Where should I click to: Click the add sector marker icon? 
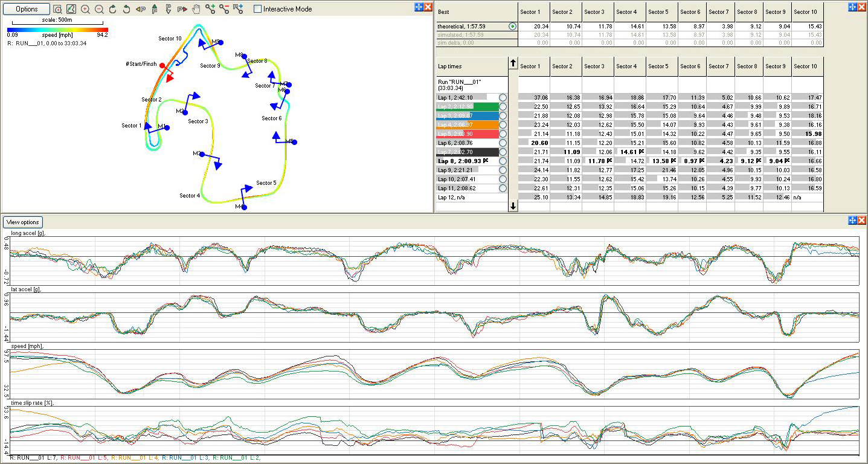[x=210, y=9]
